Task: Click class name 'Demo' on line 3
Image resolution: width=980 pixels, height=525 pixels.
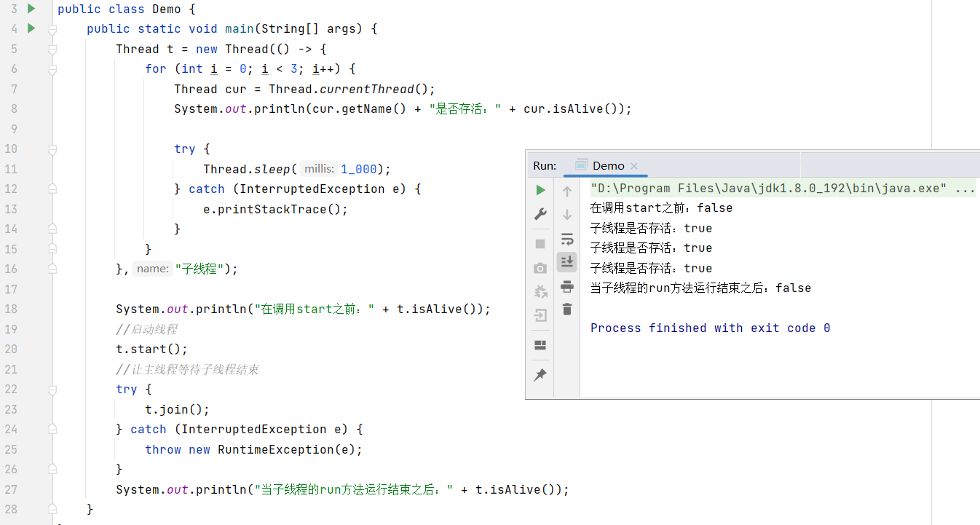Action: coord(167,9)
